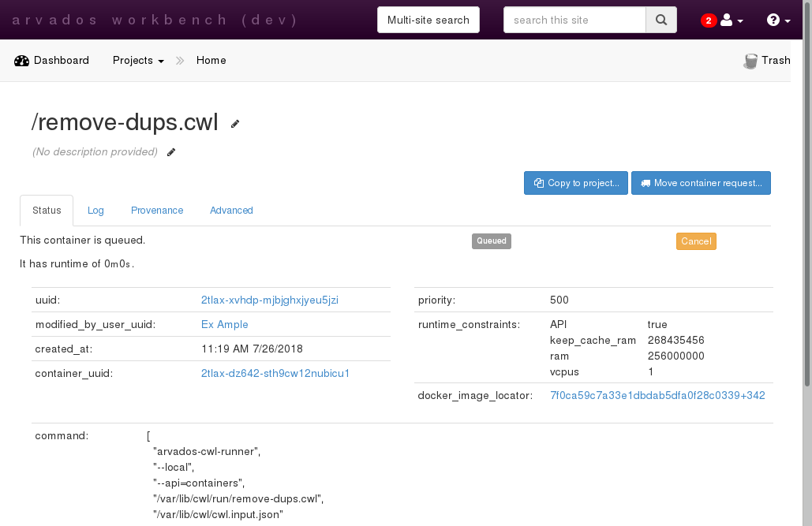The width and height of the screenshot is (812, 526).
Task: Open the Provenance tab
Action: (157, 211)
